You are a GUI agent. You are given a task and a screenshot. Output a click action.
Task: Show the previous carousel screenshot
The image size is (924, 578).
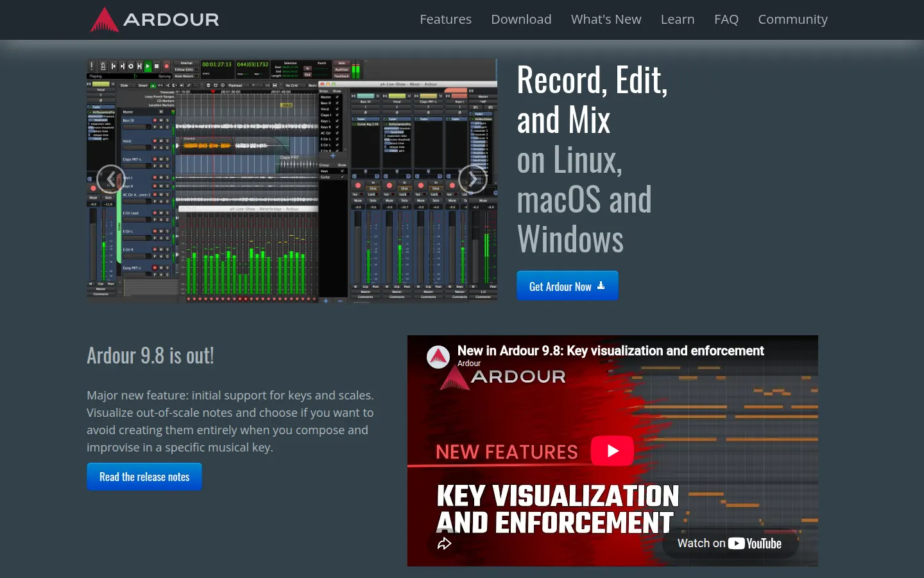110,180
